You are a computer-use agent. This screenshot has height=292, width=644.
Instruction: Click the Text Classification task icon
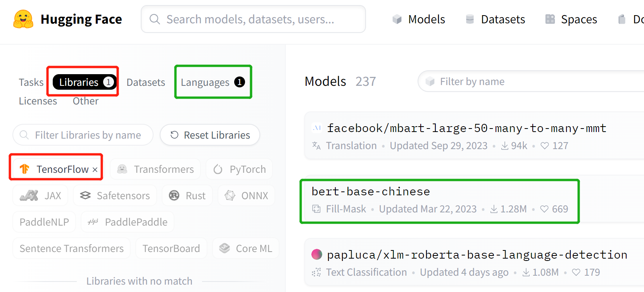(316, 272)
